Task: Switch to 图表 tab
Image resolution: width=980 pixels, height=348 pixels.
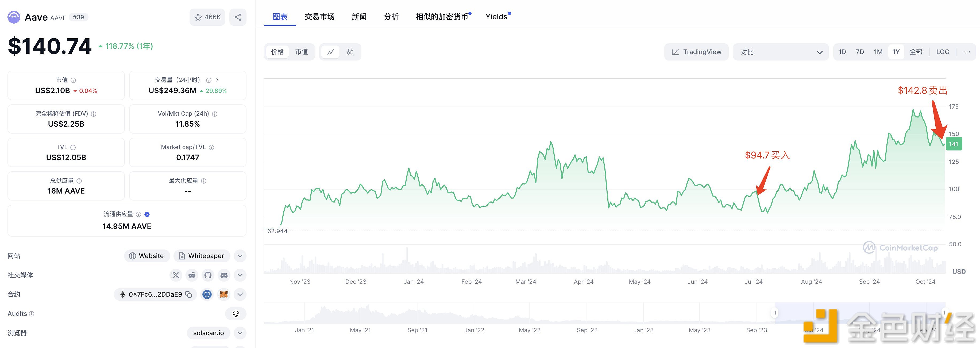Action: pyautogui.click(x=280, y=17)
